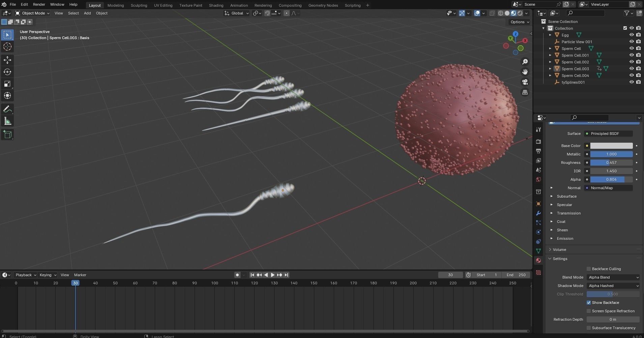Open the View Layer properties tab
This screenshot has height=338, width=644.
pyautogui.click(x=538, y=160)
